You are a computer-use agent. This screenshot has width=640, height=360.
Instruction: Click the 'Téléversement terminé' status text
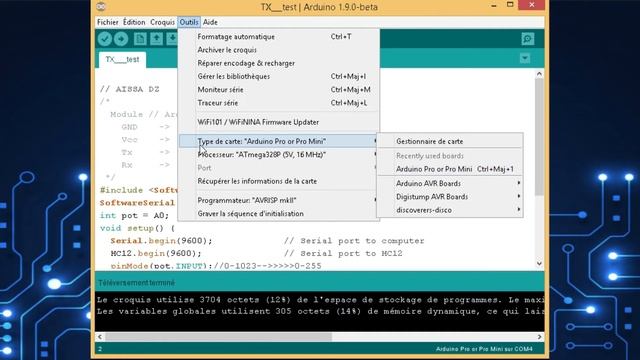click(136, 282)
